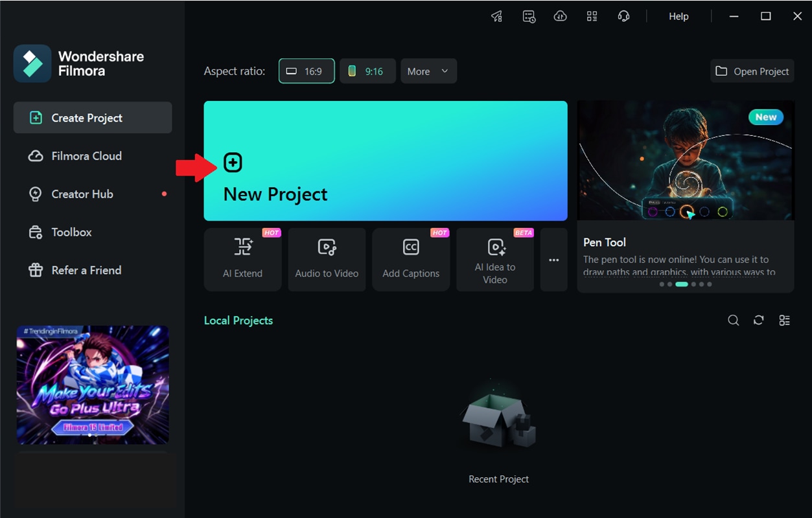Open the Help menu
This screenshot has height=518, width=812.
point(679,16)
